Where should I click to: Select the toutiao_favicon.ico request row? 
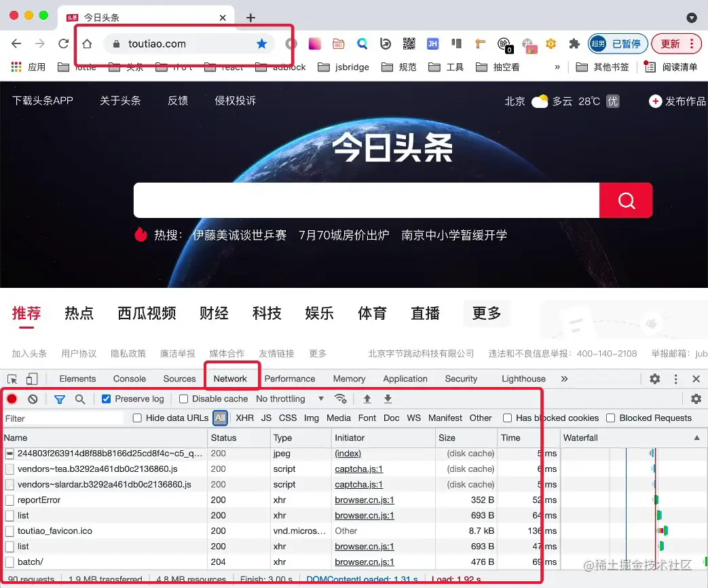pyautogui.click(x=280, y=531)
